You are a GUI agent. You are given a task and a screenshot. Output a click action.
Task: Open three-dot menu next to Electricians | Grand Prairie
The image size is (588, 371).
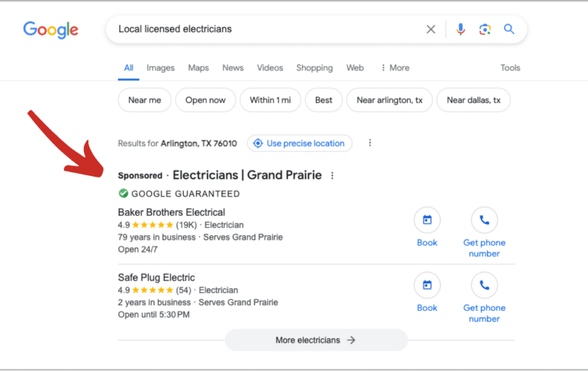click(x=332, y=175)
